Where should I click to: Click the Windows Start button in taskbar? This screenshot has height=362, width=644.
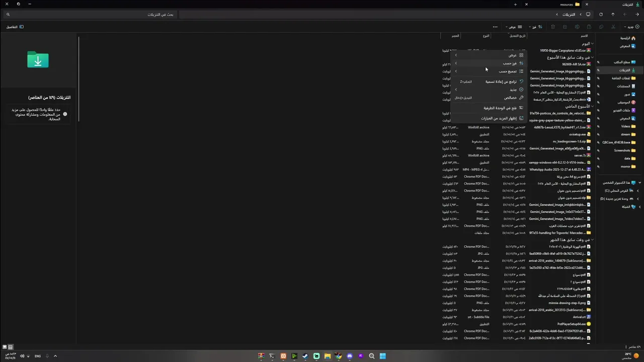[383, 356]
